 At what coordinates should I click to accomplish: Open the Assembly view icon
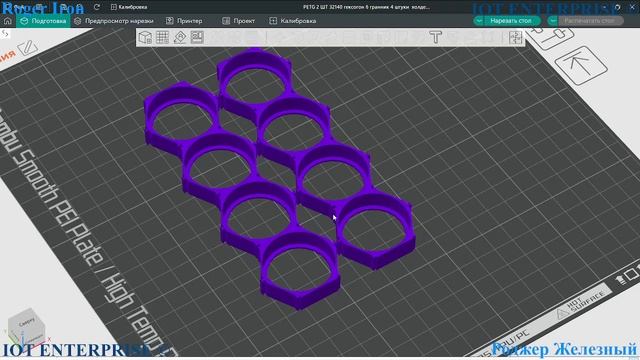516,38
